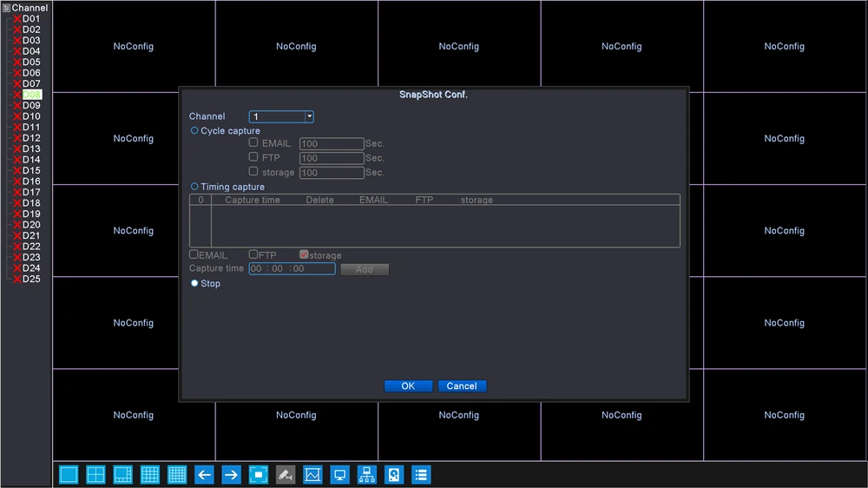Viewport: 868px width, 488px height.
Task: Select the Cycle capture radio button
Action: [194, 131]
